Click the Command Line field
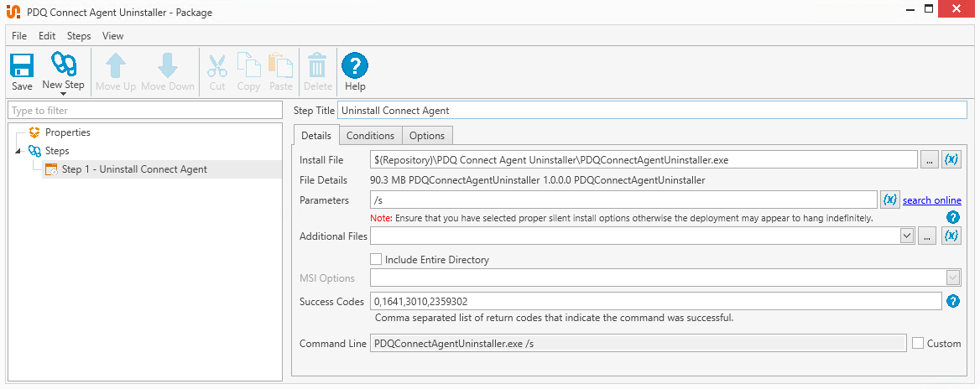The image size is (980, 389). tap(639, 344)
